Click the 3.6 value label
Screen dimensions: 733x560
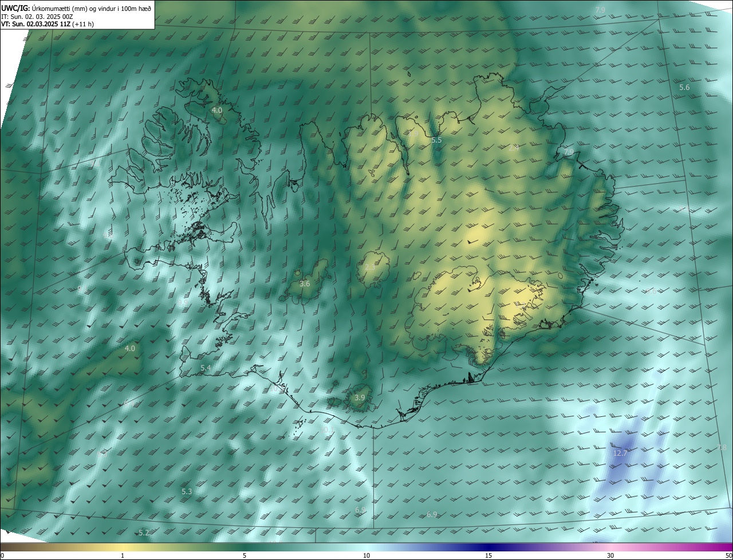coord(305,283)
